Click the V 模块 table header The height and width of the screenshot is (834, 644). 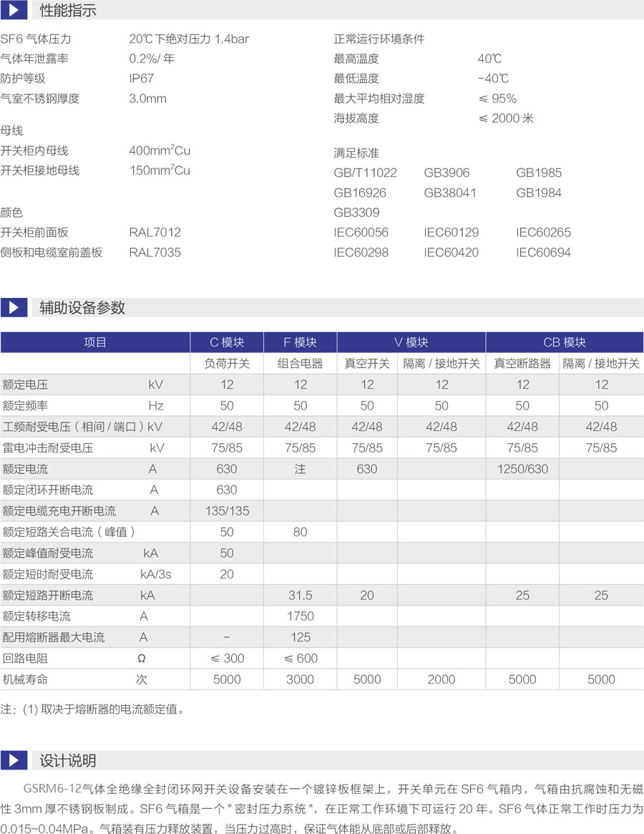411,343
